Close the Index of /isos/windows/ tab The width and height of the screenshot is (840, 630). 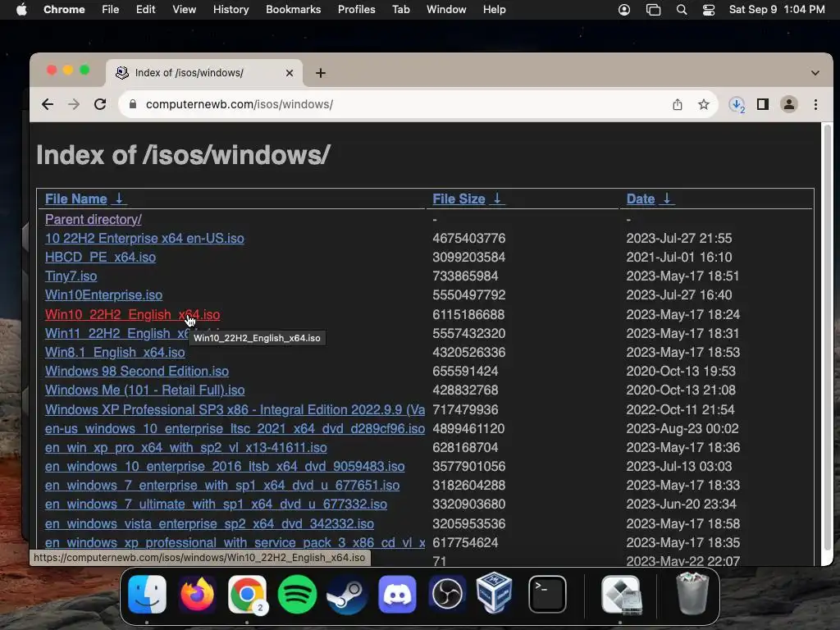[290, 73]
